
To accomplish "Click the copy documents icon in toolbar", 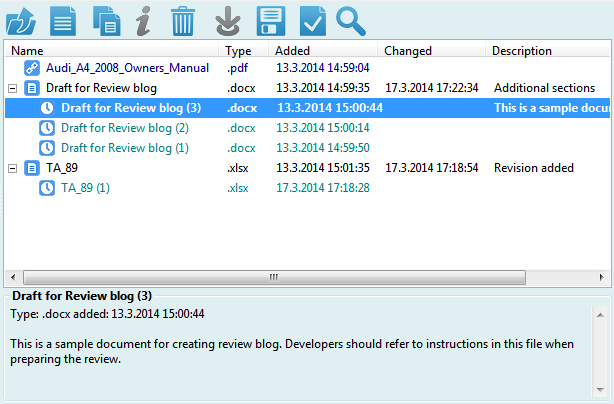I will click(x=106, y=19).
